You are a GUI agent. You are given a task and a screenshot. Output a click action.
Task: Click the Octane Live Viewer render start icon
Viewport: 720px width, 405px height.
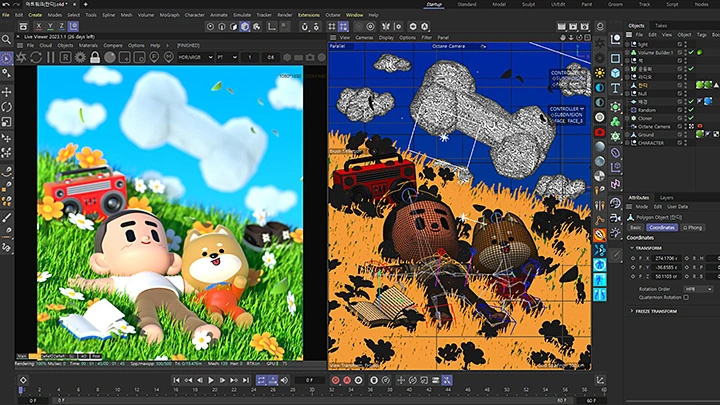[21, 57]
